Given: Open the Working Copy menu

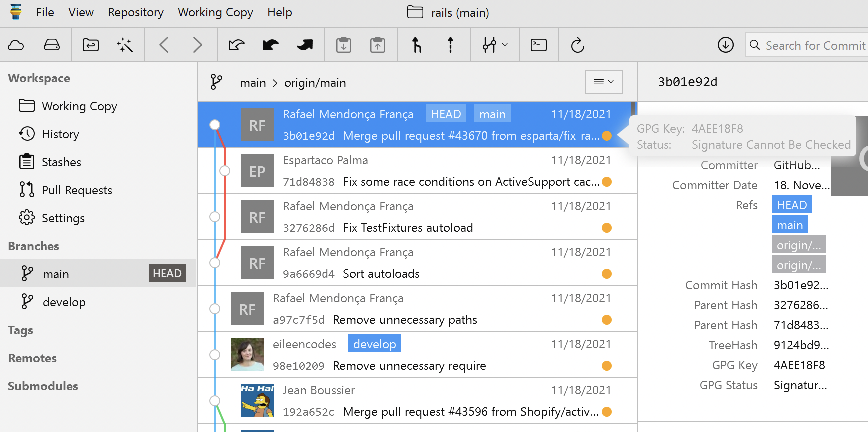Looking at the screenshot, I should point(215,12).
